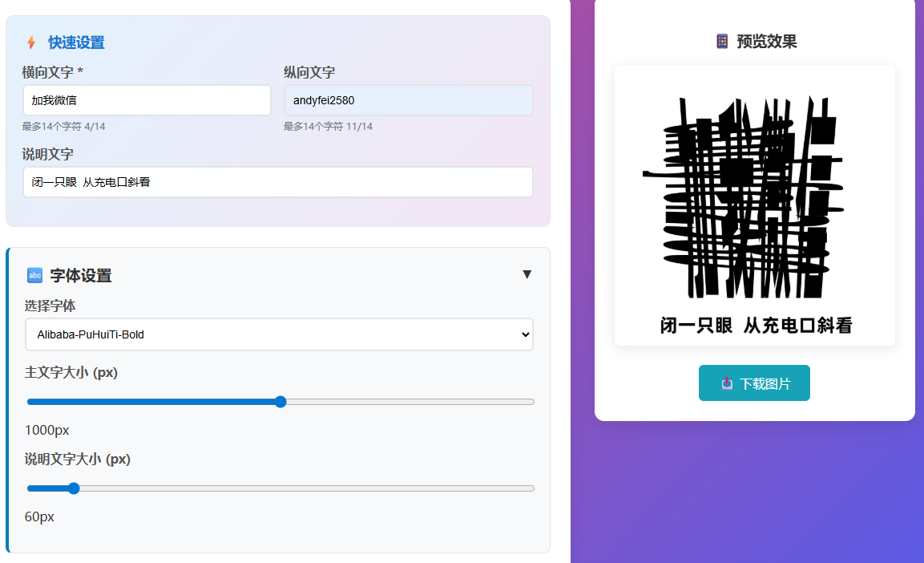The image size is (924, 563).
Task: Collapse the 字体设置 panel using the triangle
Action: [x=527, y=274]
